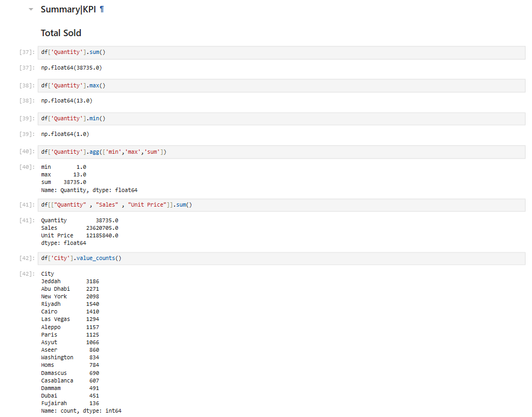Image resolution: width=532 pixels, height=417 pixels.
Task: Select the np.float64(38735.0) output
Action: [x=71, y=68]
